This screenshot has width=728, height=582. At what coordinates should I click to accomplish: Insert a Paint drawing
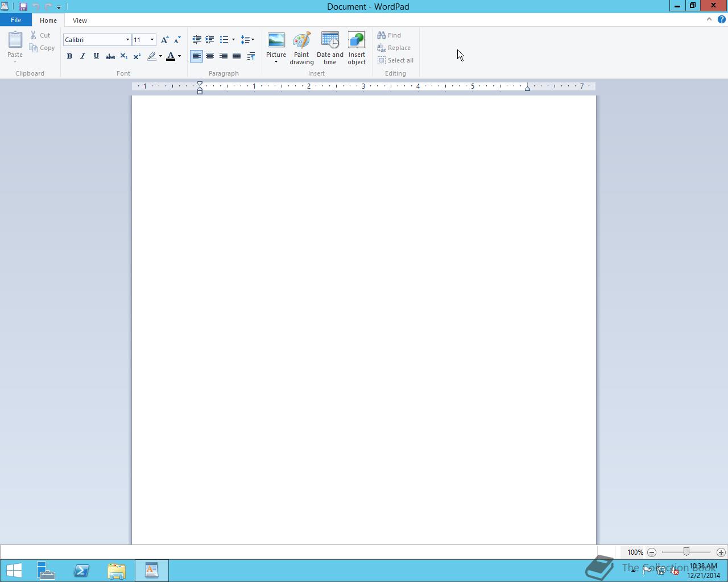(x=301, y=48)
